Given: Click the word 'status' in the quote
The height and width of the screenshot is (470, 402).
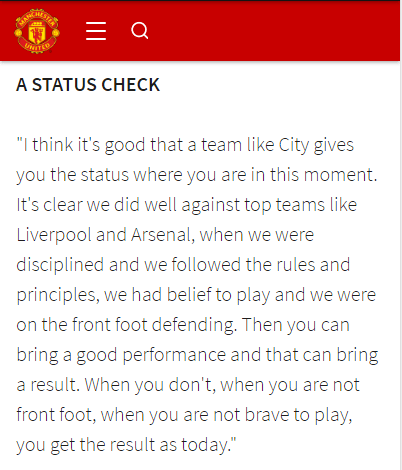Looking at the screenshot, I should tap(105, 175).
